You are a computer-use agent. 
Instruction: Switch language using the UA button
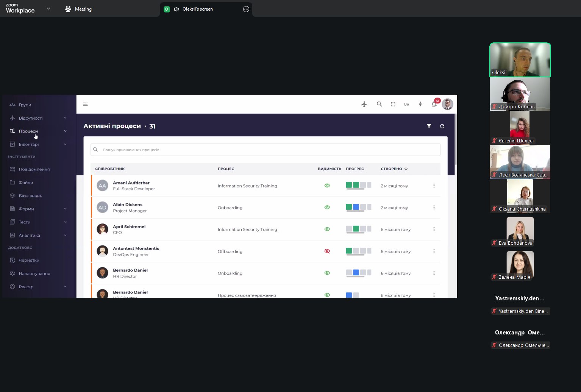(x=406, y=105)
